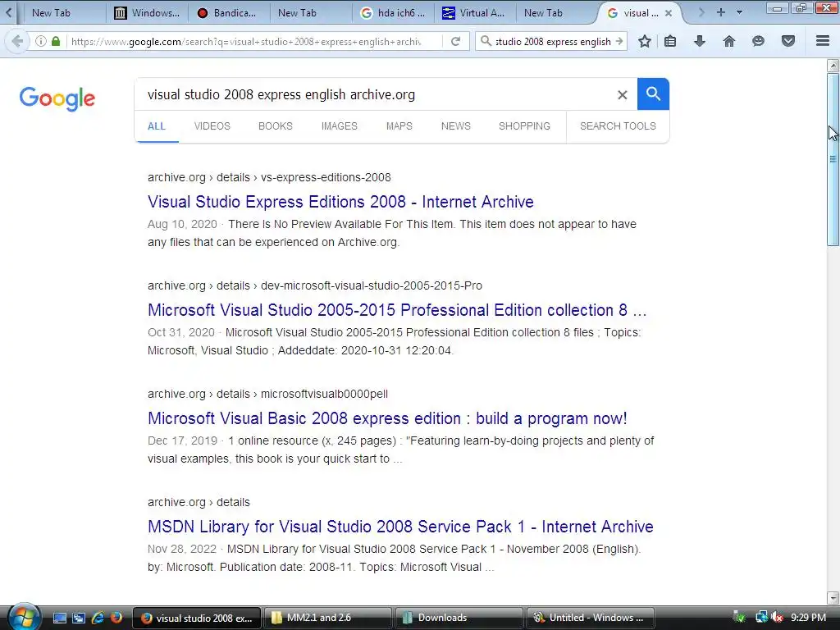Select the NEWS search filter

coord(456,126)
